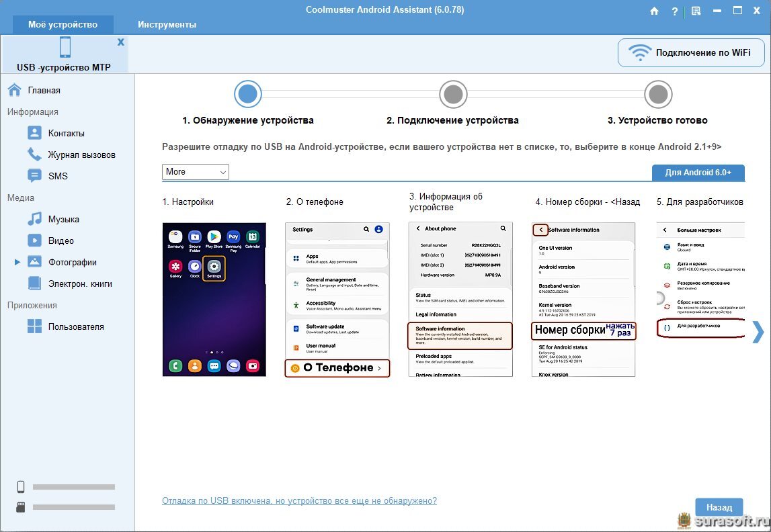Open Контакты contacts icon

(x=34, y=133)
